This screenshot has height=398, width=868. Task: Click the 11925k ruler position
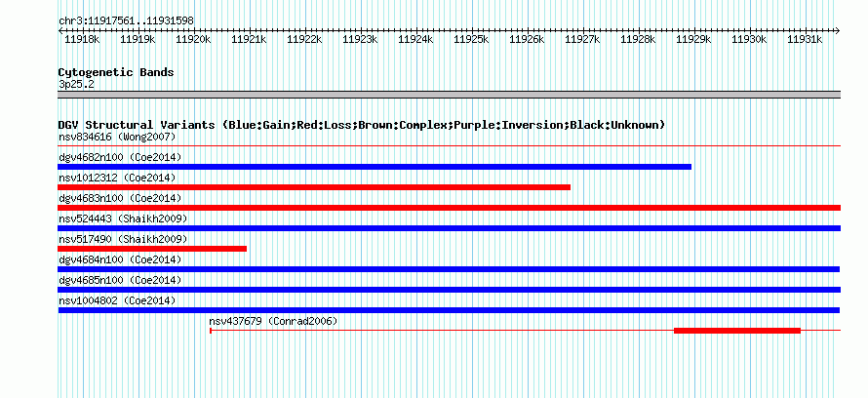coord(472,39)
